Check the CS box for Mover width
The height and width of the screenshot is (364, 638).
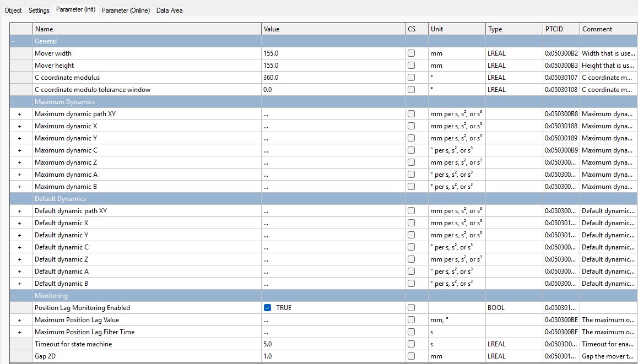(x=411, y=53)
